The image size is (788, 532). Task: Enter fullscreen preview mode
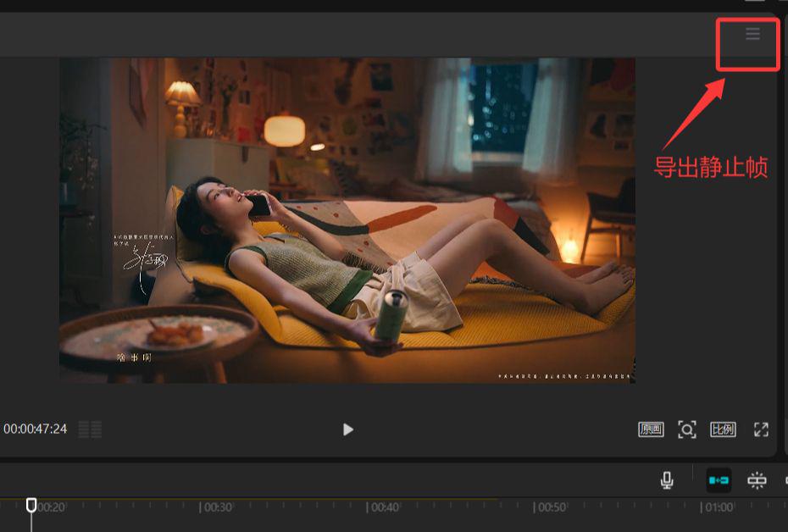(x=761, y=429)
